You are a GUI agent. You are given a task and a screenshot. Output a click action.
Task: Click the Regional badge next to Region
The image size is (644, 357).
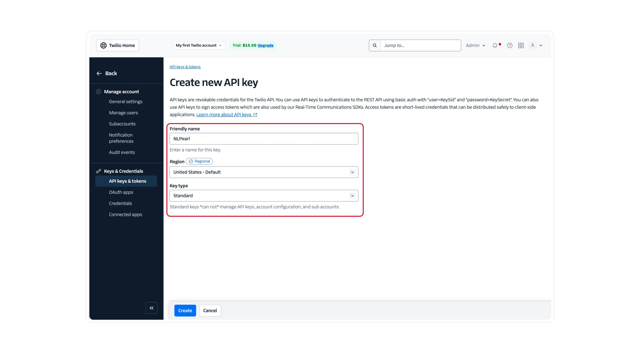pyautogui.click(x=199, y=161)
